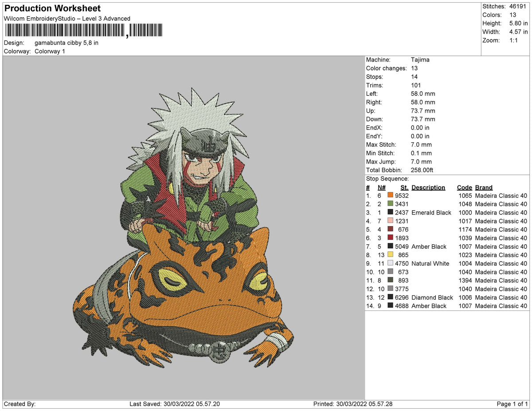
Task: Click the 'Brand' column header
Action: tap(484, 188)
